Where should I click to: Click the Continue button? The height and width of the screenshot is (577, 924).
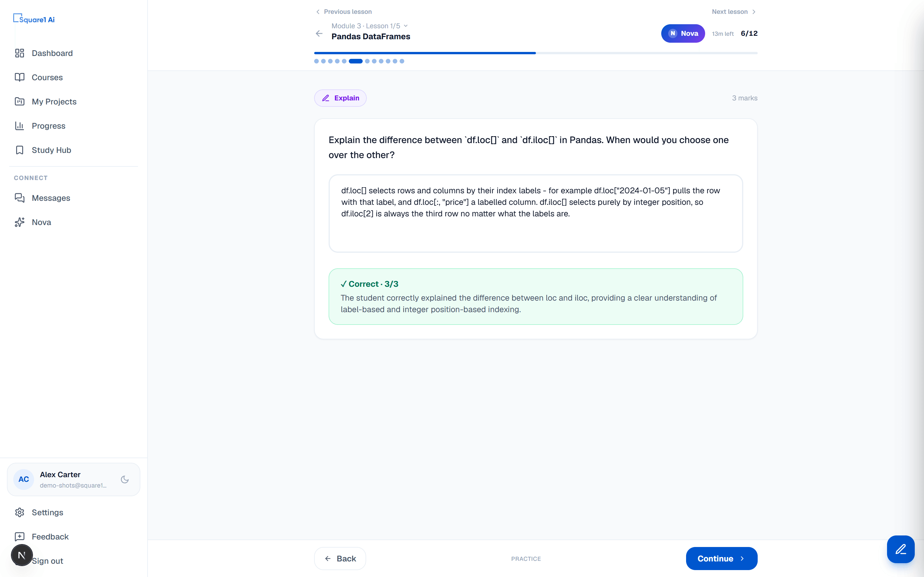[x=721, y=558]
